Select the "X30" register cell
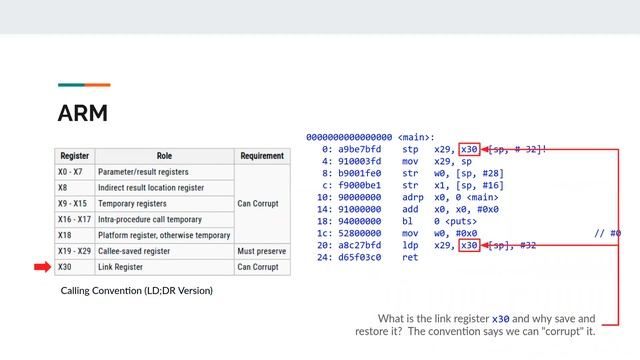The height and width of the screenshot is (360, 640). click(x=75, y=267)
